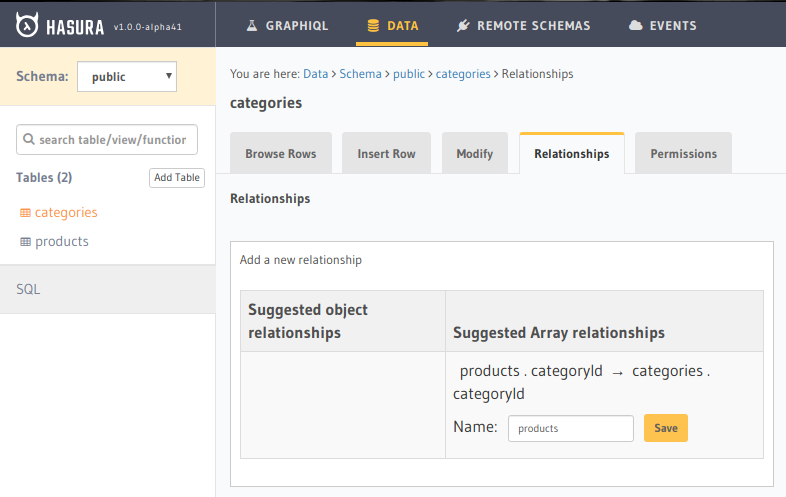Open the Insert Row tab
786x497 pixels.
pyautogui.click(x=386, y=154)
